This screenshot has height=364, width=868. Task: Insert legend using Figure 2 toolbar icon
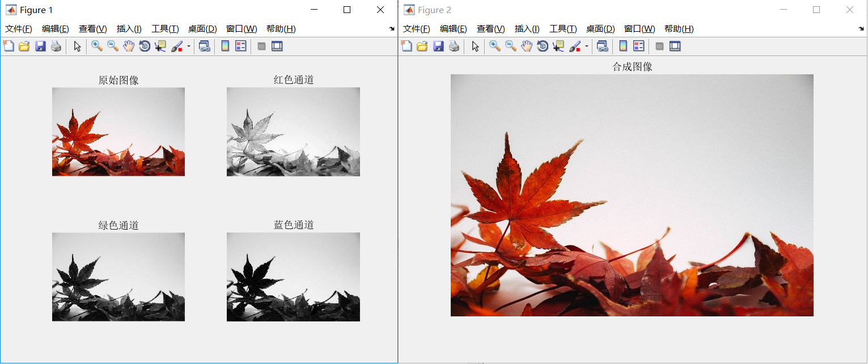pos(639,46)
